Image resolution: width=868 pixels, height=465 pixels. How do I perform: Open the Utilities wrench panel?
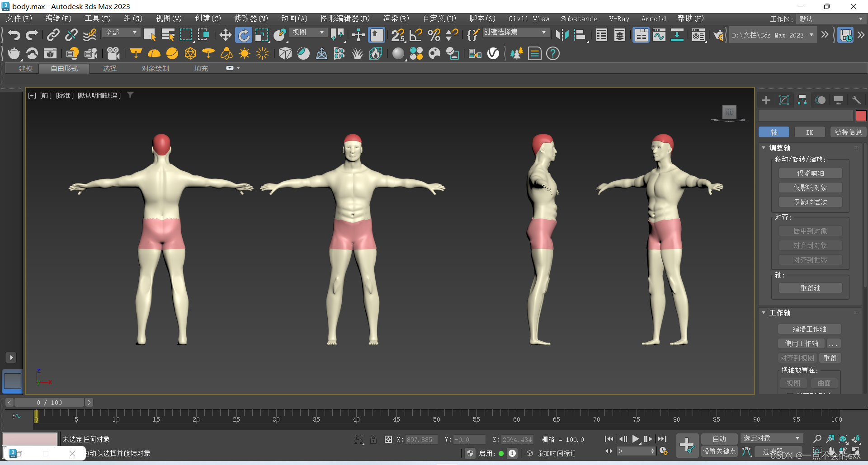pos(856,100)
